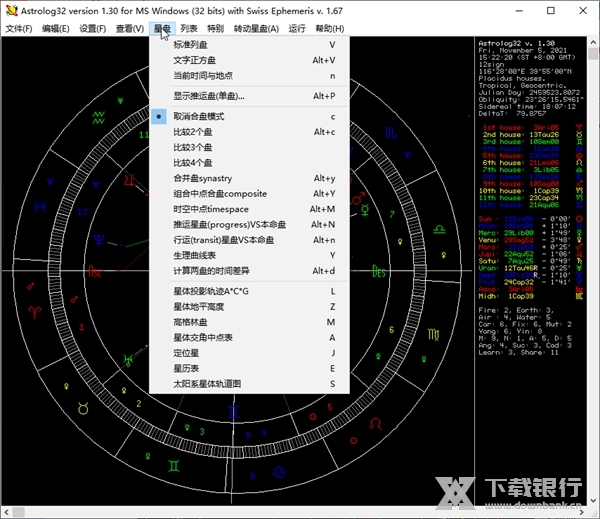Click the red Leo sign glyph
This screenshot has width=600, height=519.
pyautogui.click(x=375, y=423)
